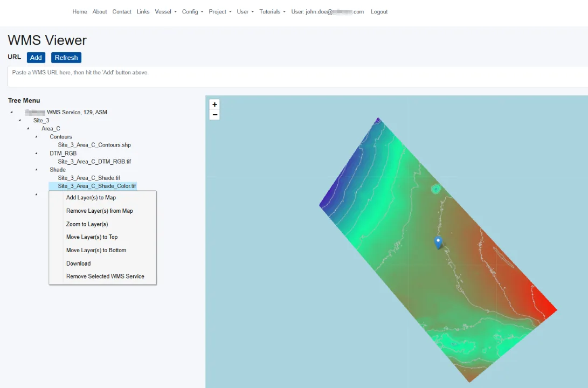Image resolution: width=588 pixels, height=388 pixels.
Task: Open the Tutorials menu
Action: (271, 11)
